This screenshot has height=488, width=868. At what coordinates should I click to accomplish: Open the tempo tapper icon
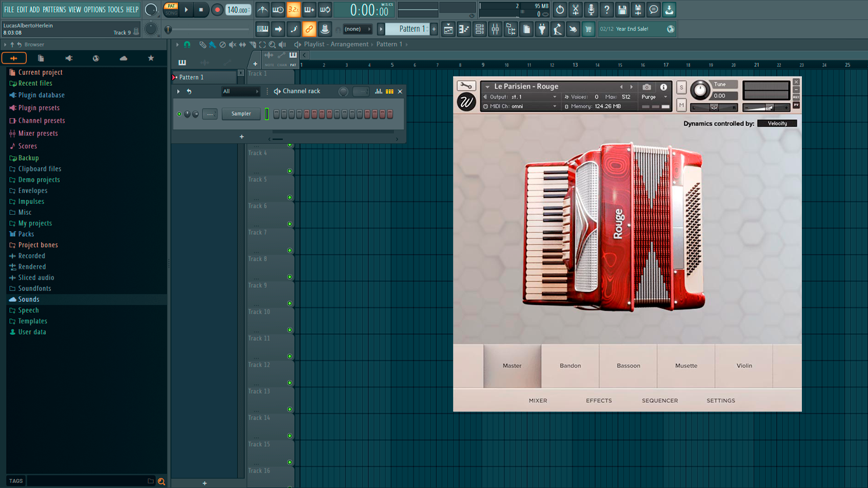(557, 29)
